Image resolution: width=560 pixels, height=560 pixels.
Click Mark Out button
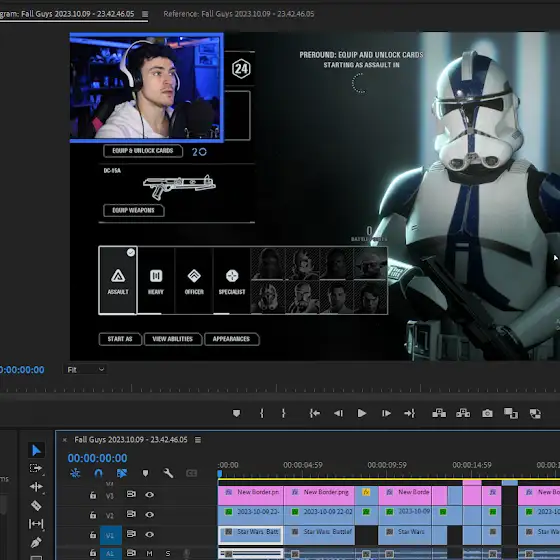pos(284,413)
